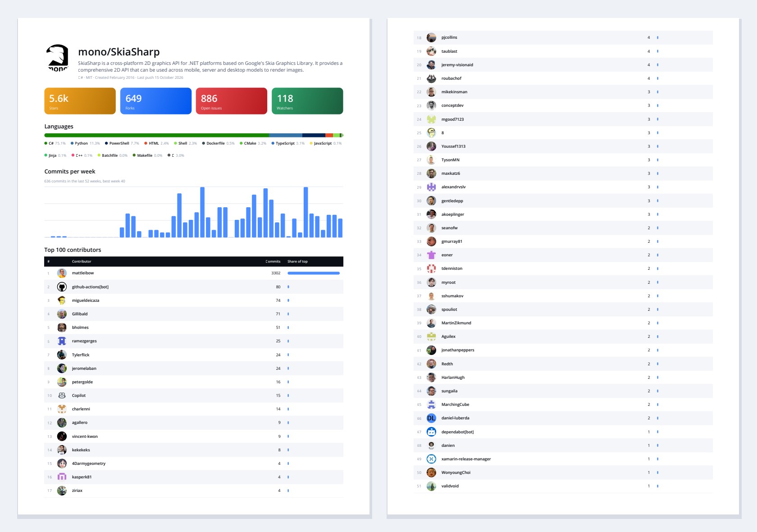Click the 3302 commits value
757x532 pixels.
(276, 273)
